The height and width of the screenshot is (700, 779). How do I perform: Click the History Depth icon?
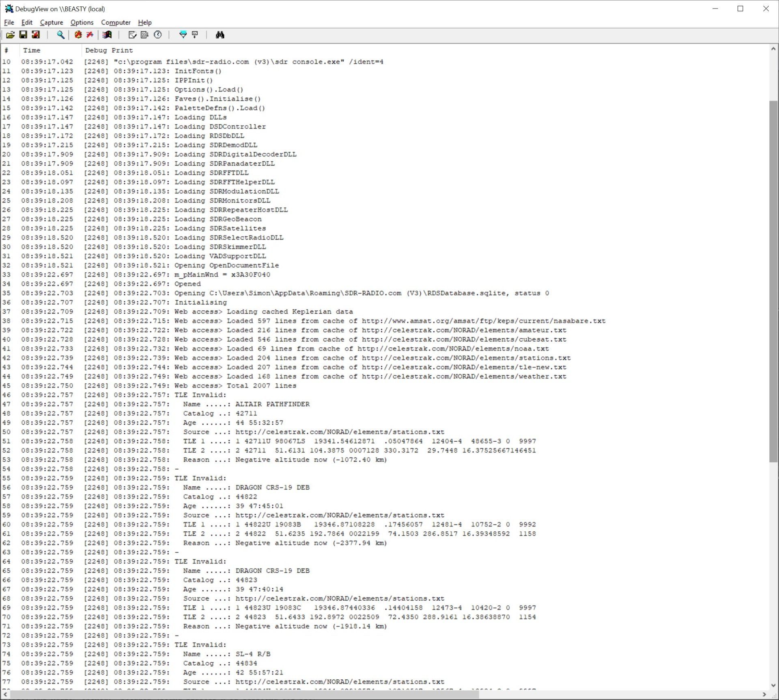tap(195, 35)
